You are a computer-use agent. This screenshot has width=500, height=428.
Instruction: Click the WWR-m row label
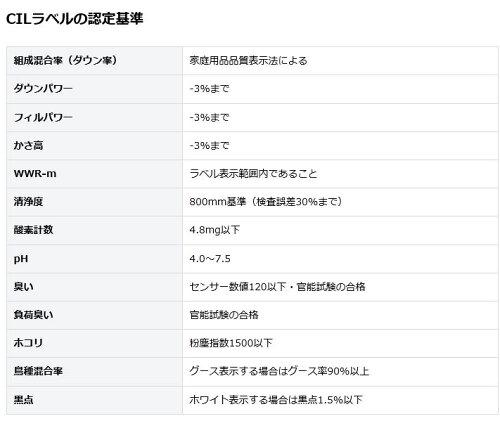(x=35, y=174)
